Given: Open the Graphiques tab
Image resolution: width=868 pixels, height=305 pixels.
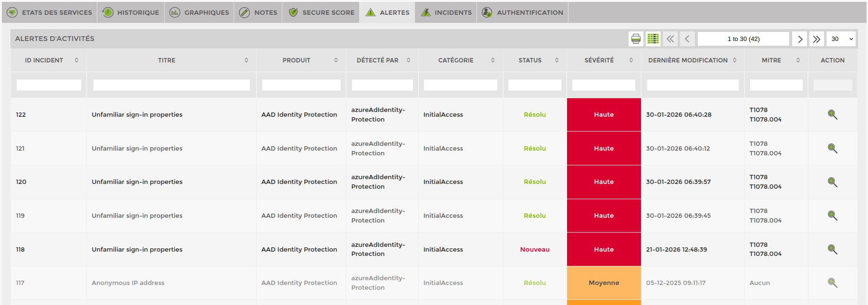Looking at the screenshot, I should pos(199,12).
